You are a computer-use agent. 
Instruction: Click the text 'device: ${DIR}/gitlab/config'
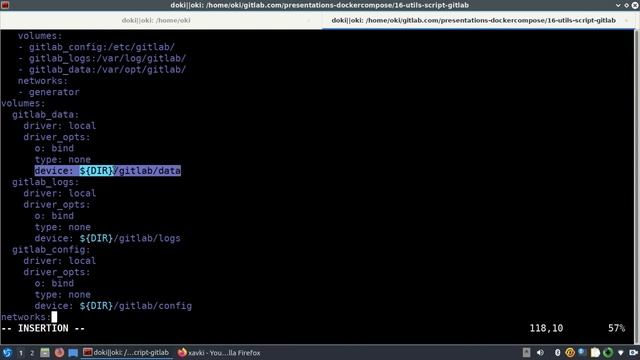pos(113,306)
